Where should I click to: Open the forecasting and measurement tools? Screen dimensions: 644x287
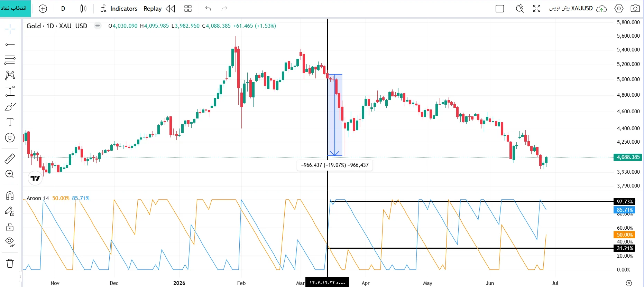10,91
